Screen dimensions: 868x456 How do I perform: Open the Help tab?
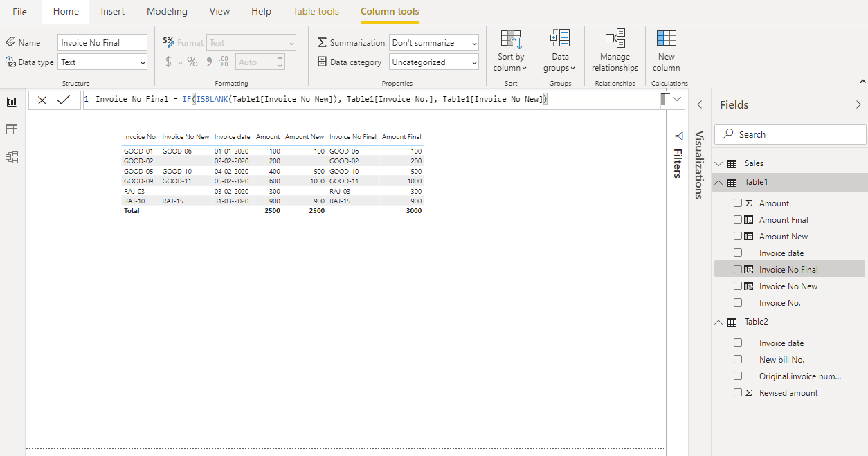tap(261, 12)
